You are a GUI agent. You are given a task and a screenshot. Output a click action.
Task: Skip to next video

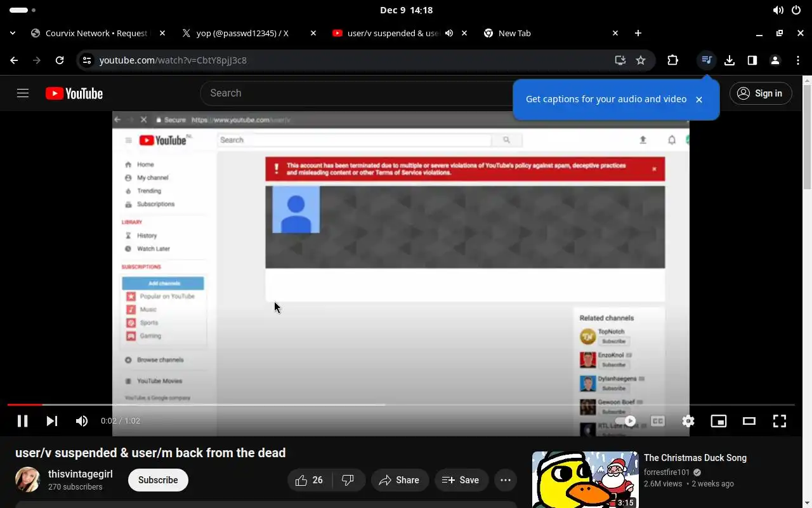(52, 421)
